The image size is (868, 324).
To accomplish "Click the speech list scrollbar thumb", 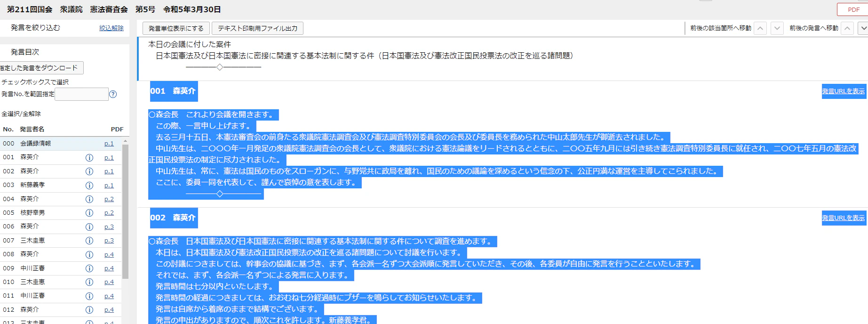I will pos(125,211).
